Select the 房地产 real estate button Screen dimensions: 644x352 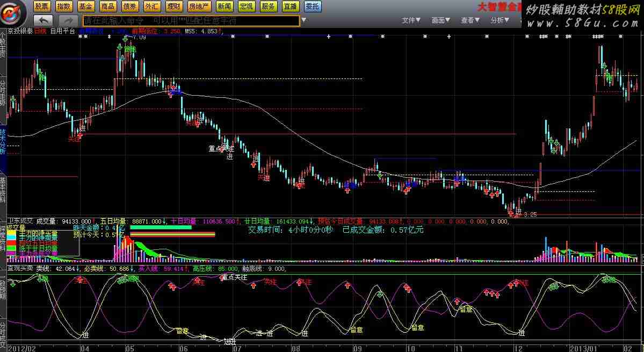point(199,6)
